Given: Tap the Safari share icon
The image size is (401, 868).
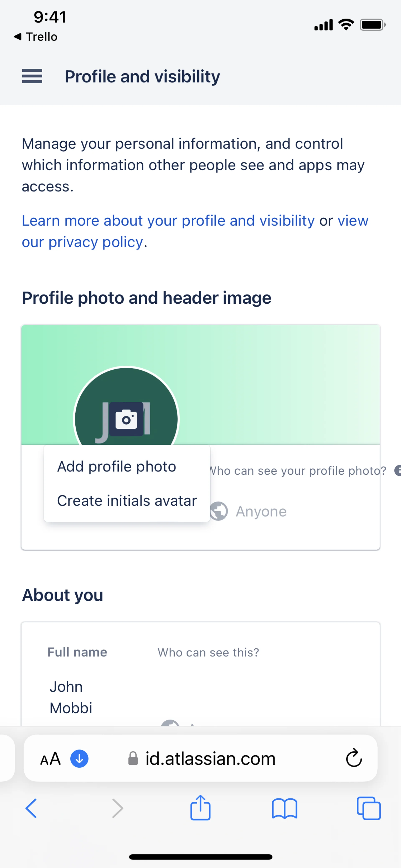Looking at the screenshot, I should coord(200,808).
